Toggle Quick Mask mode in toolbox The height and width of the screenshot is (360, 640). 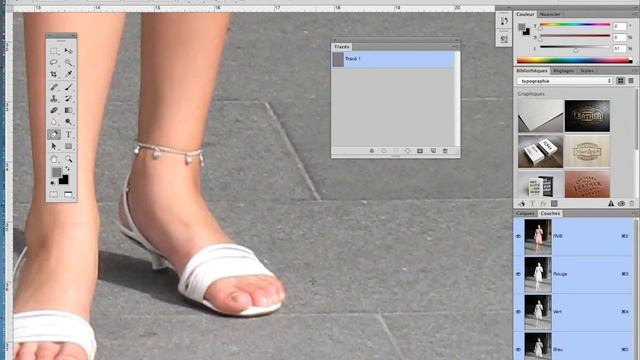54,194
